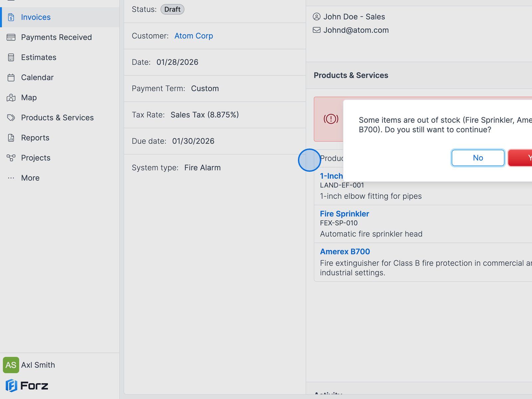Choose No in the out-of-stock dialog
Viewport: 532px width, 399px height.
(x=478, y=158)
